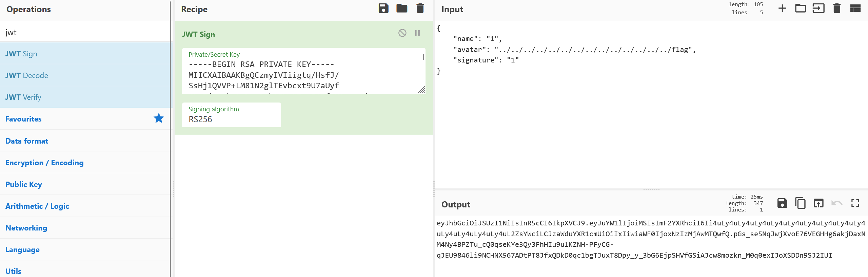868x277 pixels.
Task: Click the Recipe panel heading
Action: pyautogui.click(x=194, y=9)
